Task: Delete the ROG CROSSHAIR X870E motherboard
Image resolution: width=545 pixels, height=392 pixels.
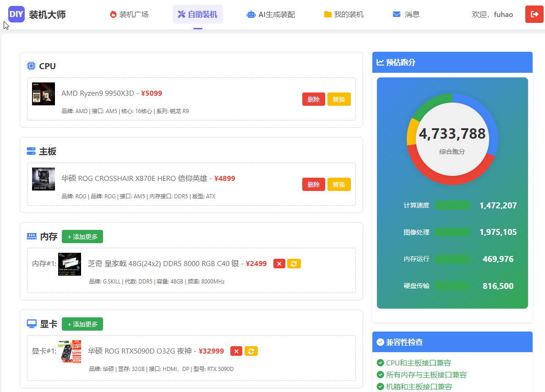Action: pos(314,185)
